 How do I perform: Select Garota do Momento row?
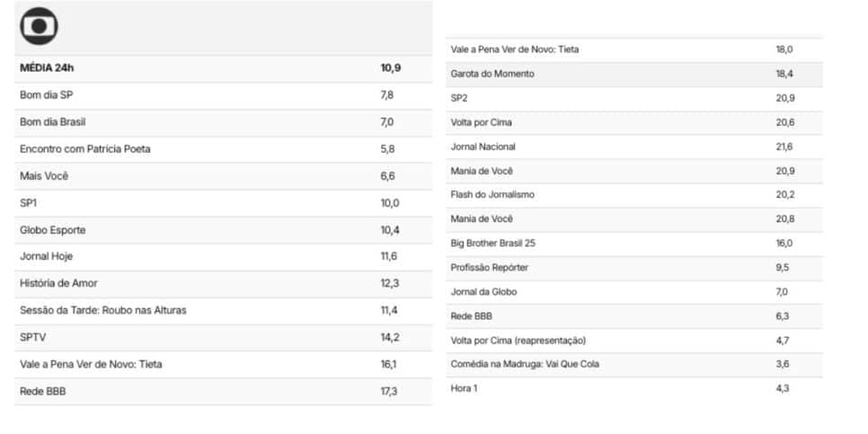[633, 74]
